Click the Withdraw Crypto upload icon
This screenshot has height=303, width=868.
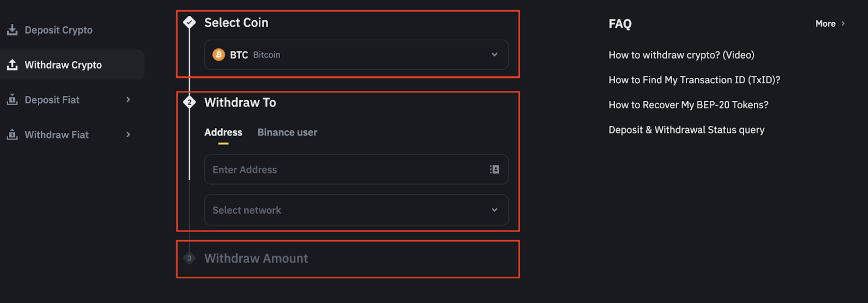12,65
